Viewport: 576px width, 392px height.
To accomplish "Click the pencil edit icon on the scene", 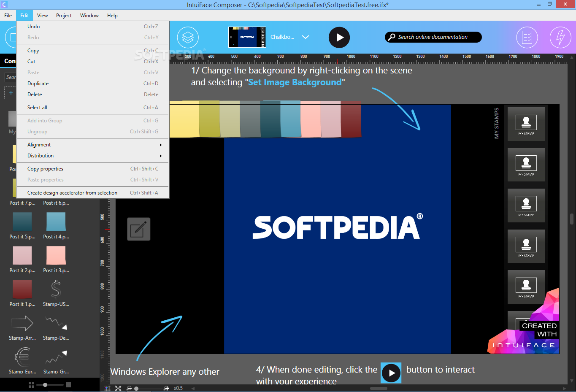I will [139, 229].
